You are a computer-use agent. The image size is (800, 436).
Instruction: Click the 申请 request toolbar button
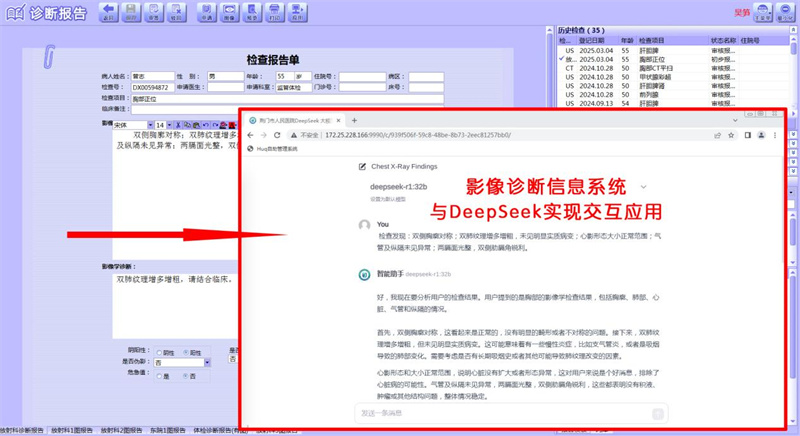tap(207, 12)
